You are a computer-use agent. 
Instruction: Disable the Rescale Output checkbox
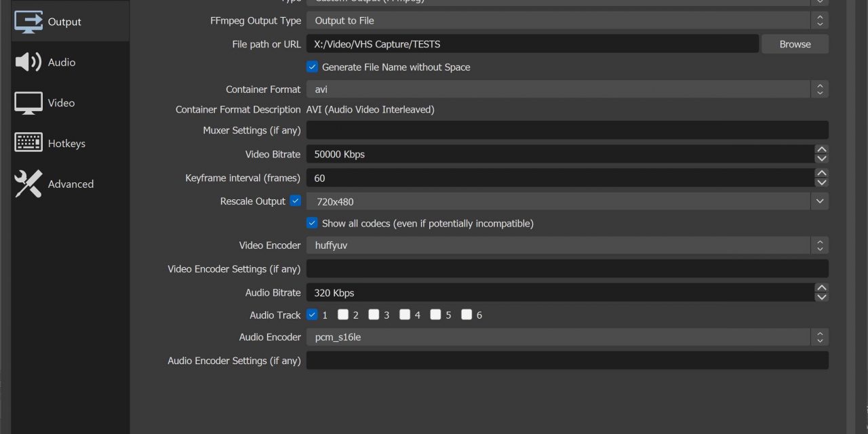pyautogui.click(x=296, y=201)
